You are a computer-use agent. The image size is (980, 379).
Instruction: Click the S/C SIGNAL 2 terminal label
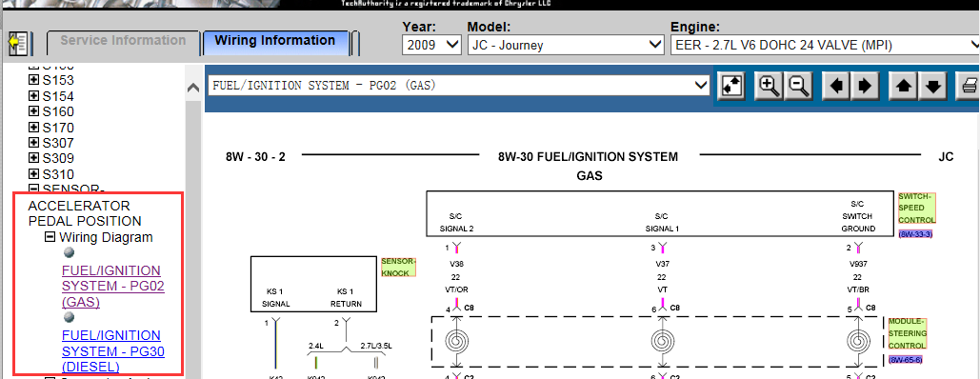coord(457,223)
